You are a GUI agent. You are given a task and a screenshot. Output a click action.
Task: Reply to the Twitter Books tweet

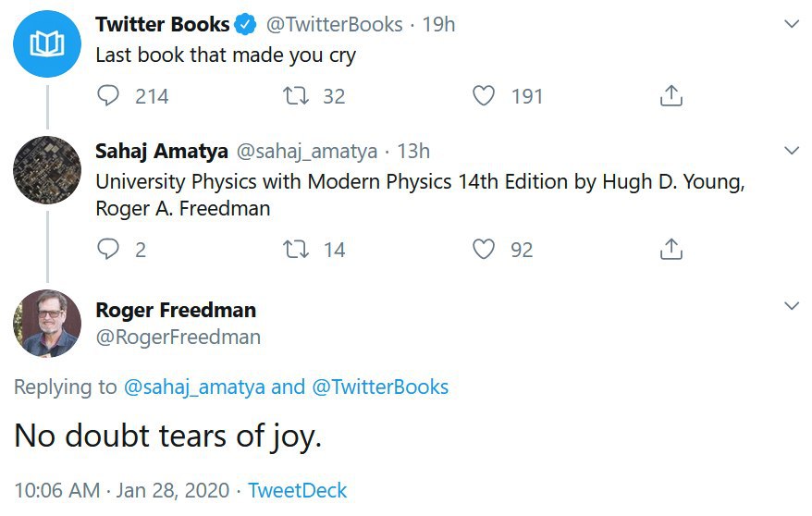pyautogui.click(x=107, y=96)
